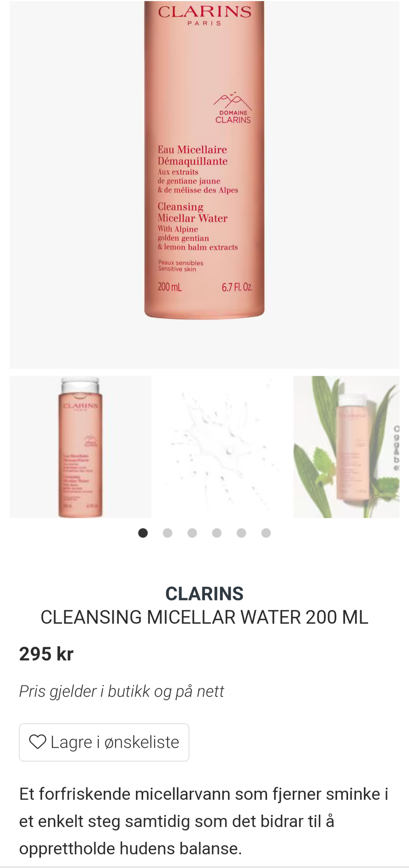Click the Domaine Clarins mountain logo on bottle
Viewport: 409px width, 868px height.
tap(233, 107)
